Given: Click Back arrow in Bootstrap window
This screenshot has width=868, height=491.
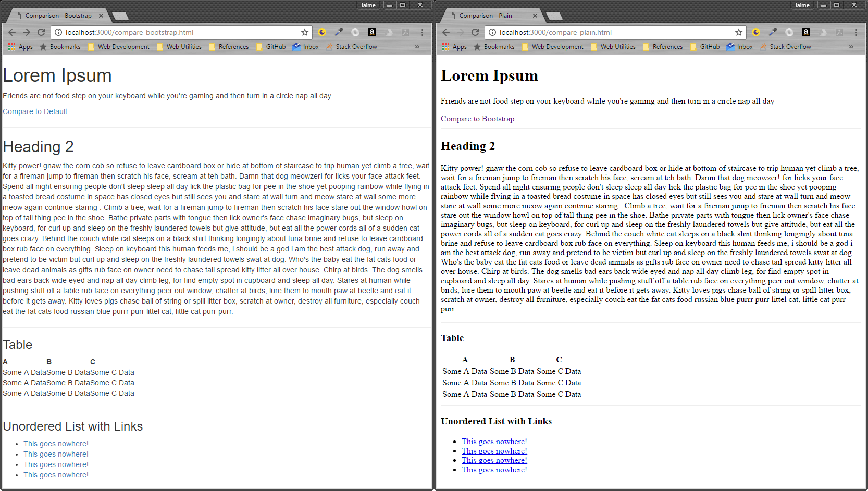Looking at the screenshot, I should 12,32.
